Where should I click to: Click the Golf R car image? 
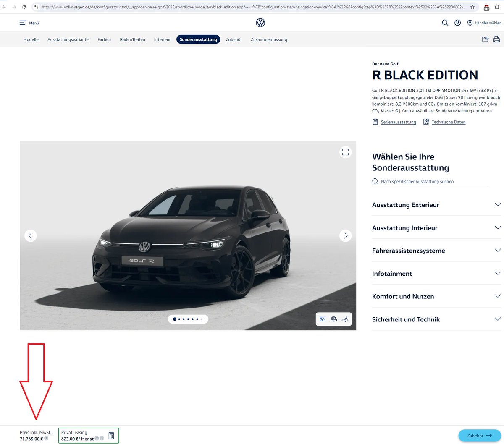pos(188,235)
